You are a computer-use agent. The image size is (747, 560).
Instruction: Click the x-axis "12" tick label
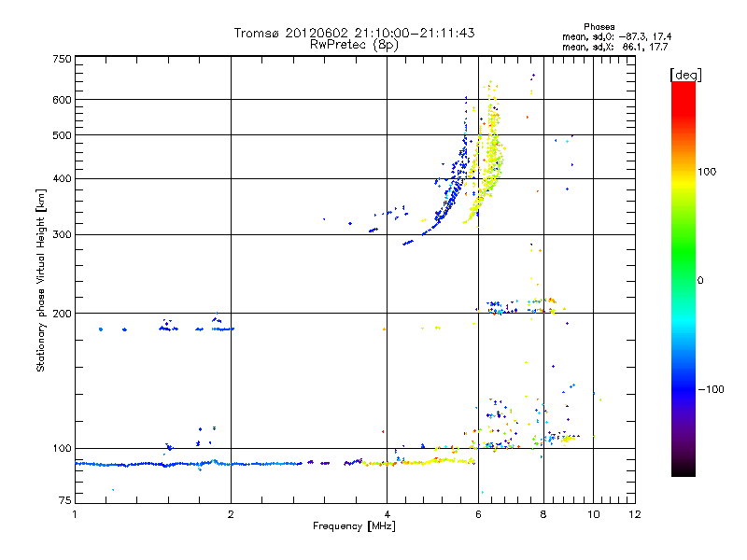[635, 514]
